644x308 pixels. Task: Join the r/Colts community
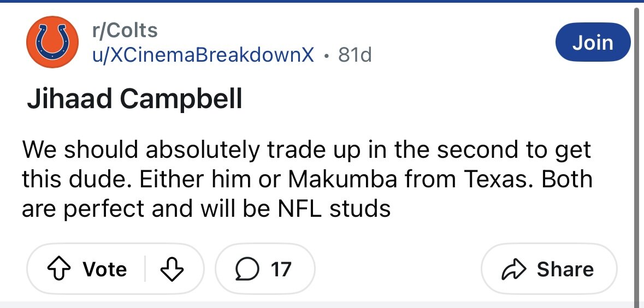tap(592, 42)
